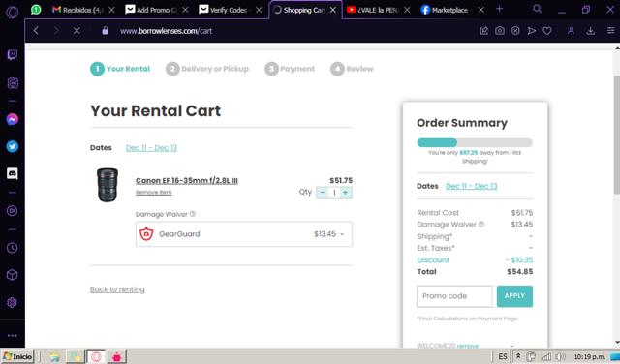Open Twitter sidebar panel

coord(13,146)
